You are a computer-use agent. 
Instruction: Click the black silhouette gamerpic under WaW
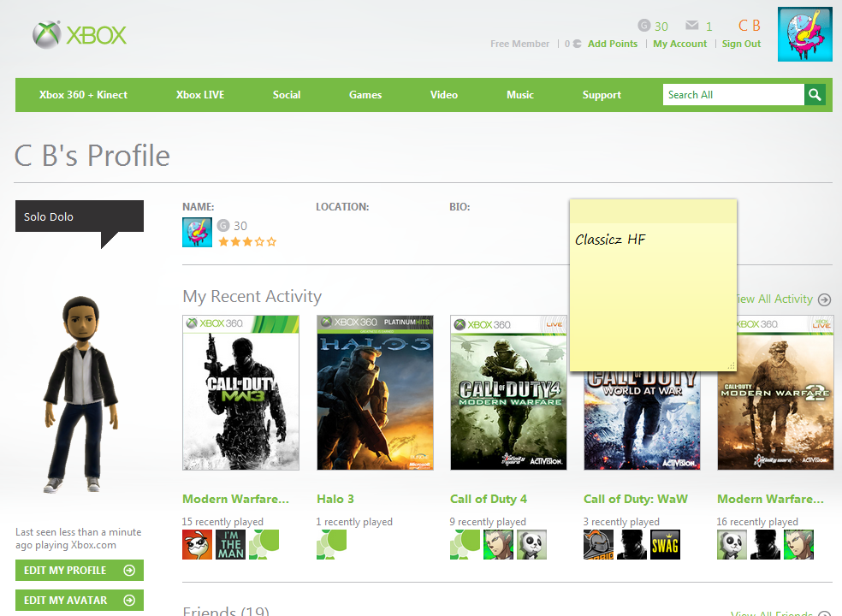(x=632, y=545)
